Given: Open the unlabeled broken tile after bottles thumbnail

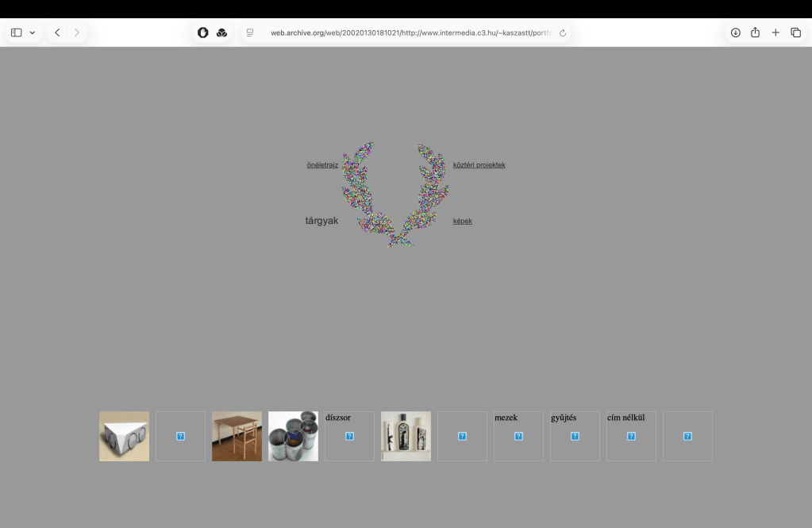Looking at the screenshot, I should (462, 436).
